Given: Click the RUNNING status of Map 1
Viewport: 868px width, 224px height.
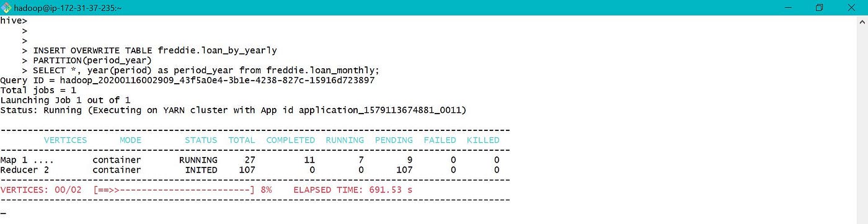Looking at the screenshot, I should (x=198, y=160).
